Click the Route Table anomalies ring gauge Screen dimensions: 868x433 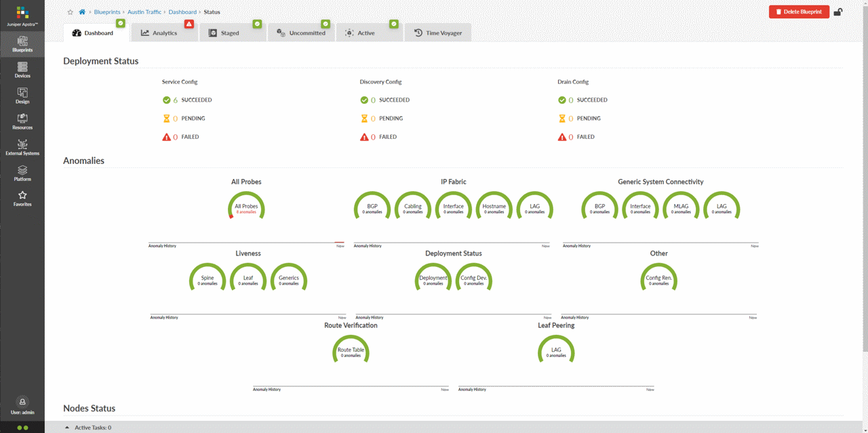click(351, 349)
